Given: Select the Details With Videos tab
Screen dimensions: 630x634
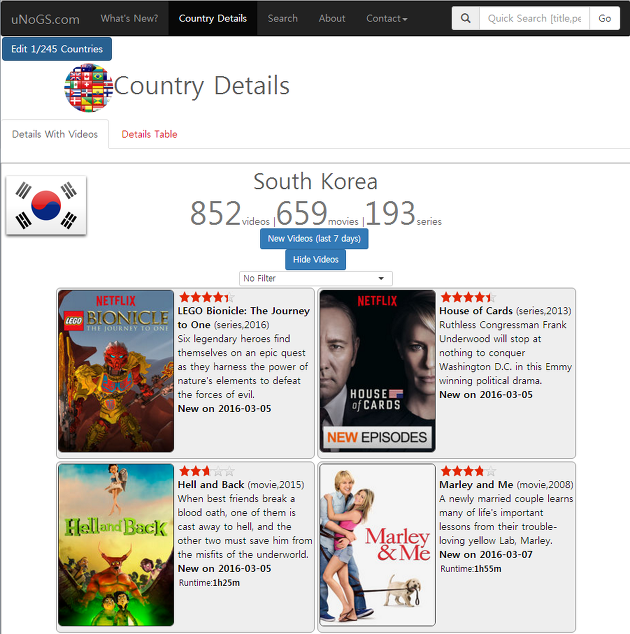Looking at the screenshot, I should coord(55,134).
